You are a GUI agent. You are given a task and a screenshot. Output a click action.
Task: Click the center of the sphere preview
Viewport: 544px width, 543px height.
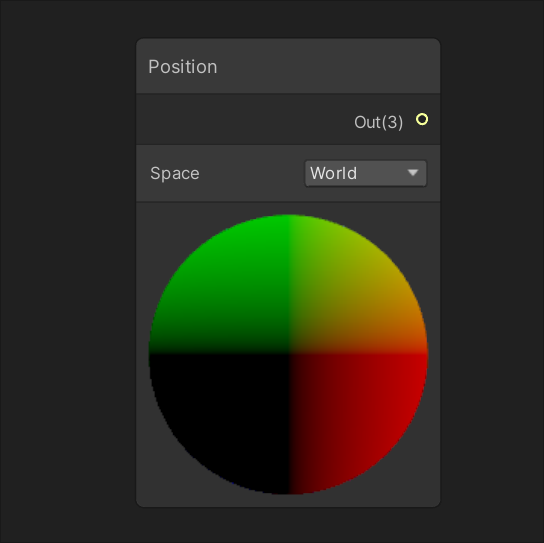(x=289, y=354)
